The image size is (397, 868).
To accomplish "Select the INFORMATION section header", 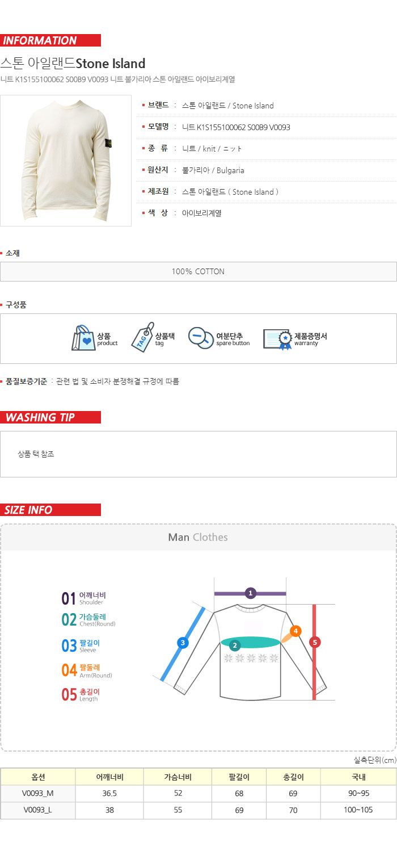I will 50,40.
